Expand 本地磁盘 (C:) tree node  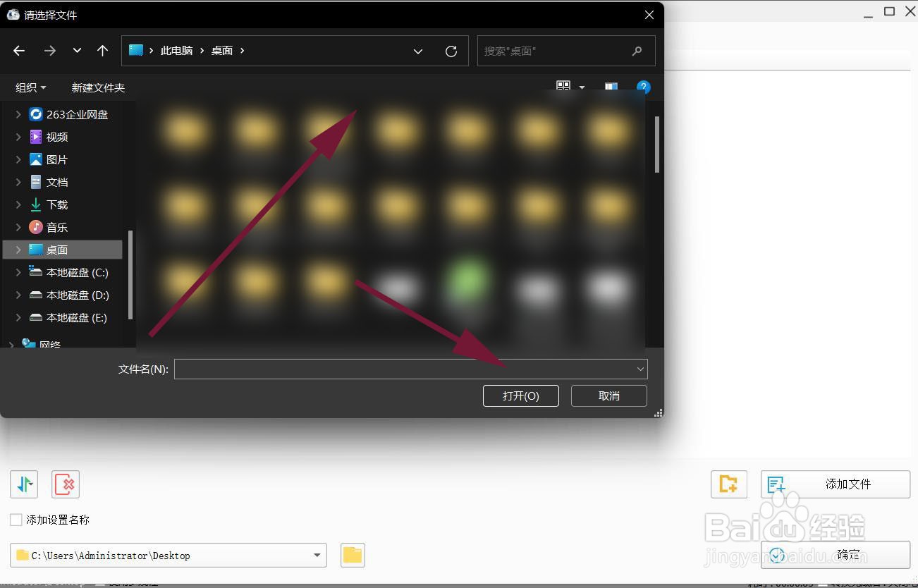(18, 272)
